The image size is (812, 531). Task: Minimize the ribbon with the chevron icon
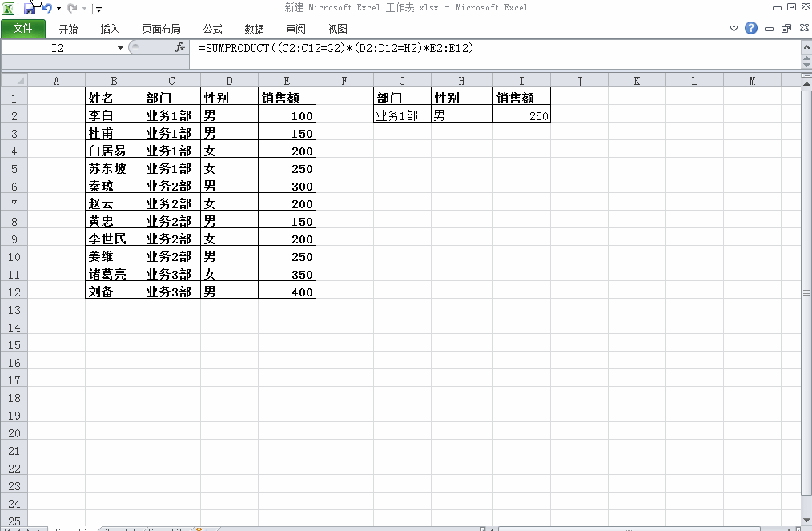tap(734, 28)
